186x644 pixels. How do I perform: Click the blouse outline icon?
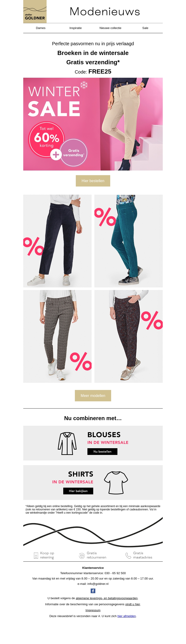(67, 443)
